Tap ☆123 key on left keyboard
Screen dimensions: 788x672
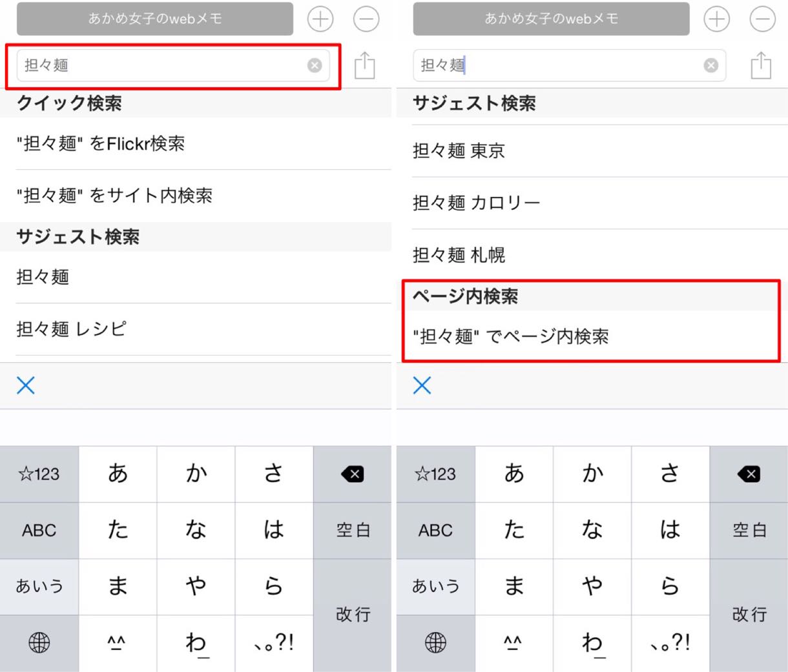click(x=39, y=474)
